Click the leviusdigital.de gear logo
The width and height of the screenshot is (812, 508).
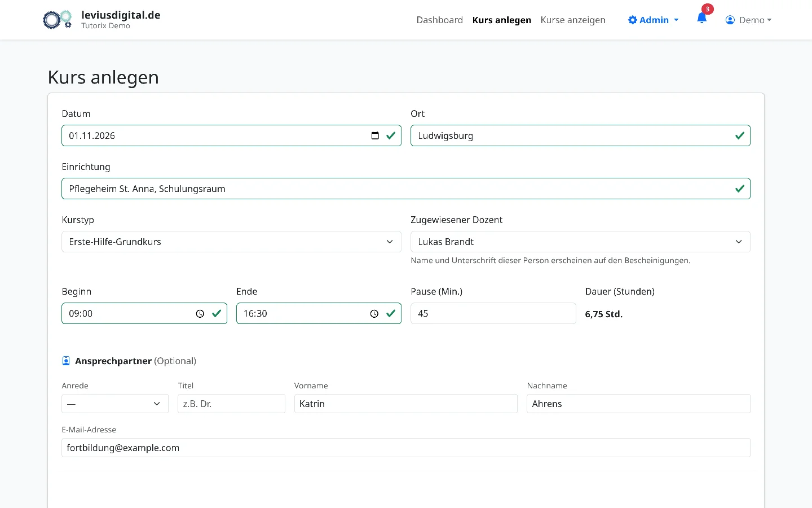(58, 20)
